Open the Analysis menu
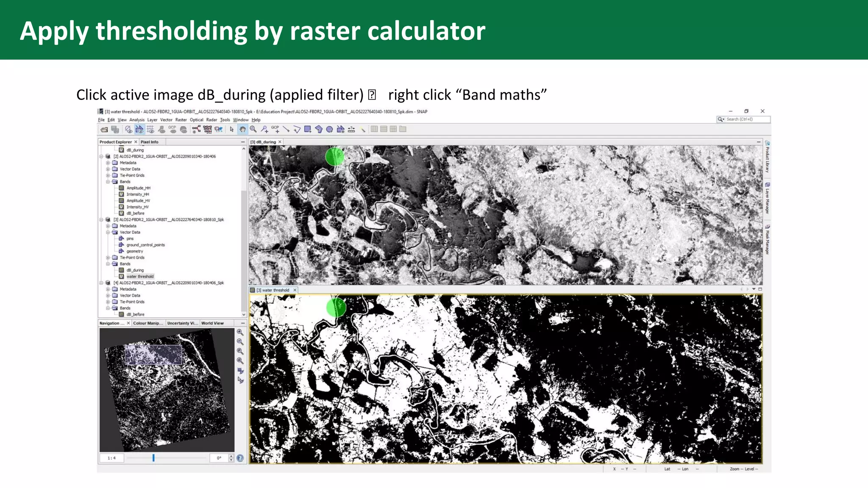Image resolution: width=868 pixels, height=488 pixels. point(137,120)
